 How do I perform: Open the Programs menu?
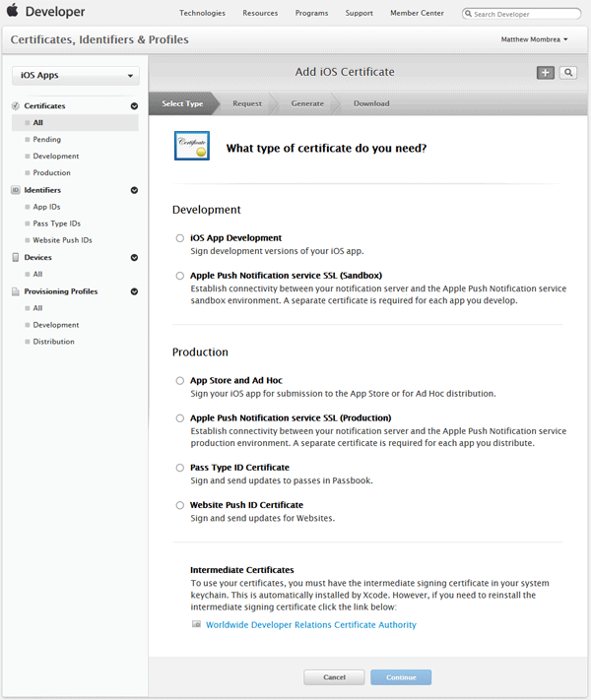point(311,13)
